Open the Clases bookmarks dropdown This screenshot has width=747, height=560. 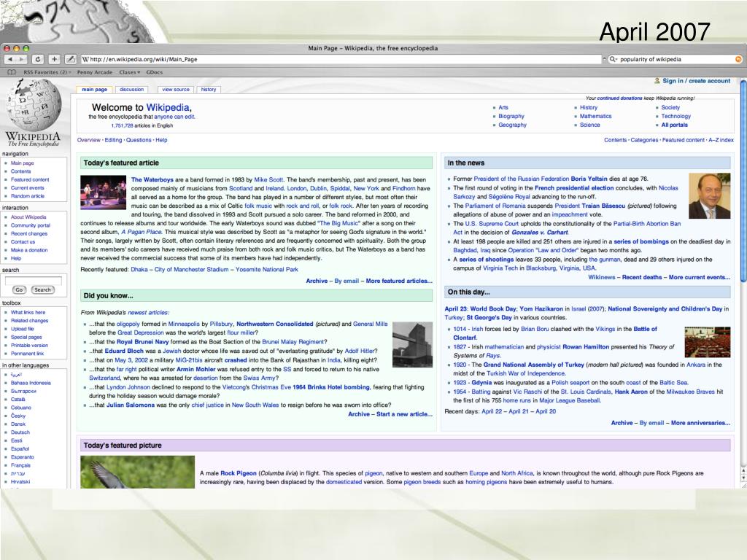(x=130, y=72)
